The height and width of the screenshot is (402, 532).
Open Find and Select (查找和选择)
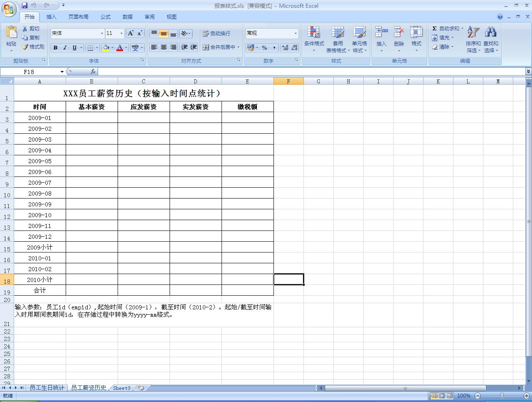[490, 39]
